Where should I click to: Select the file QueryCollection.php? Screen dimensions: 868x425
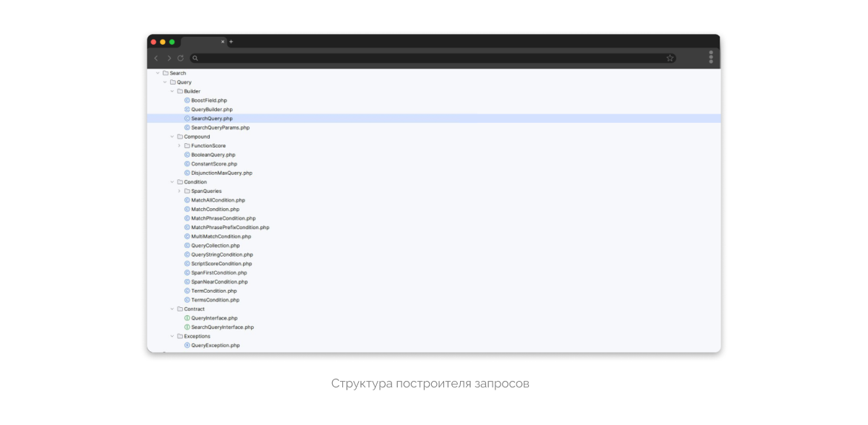pos(216,246)
